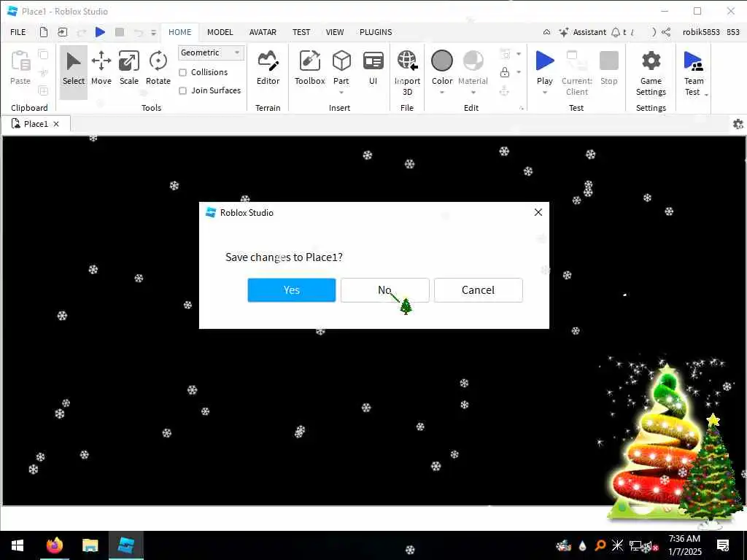Click Yes to save changes

pyautogui.click(x=292, y=290)
